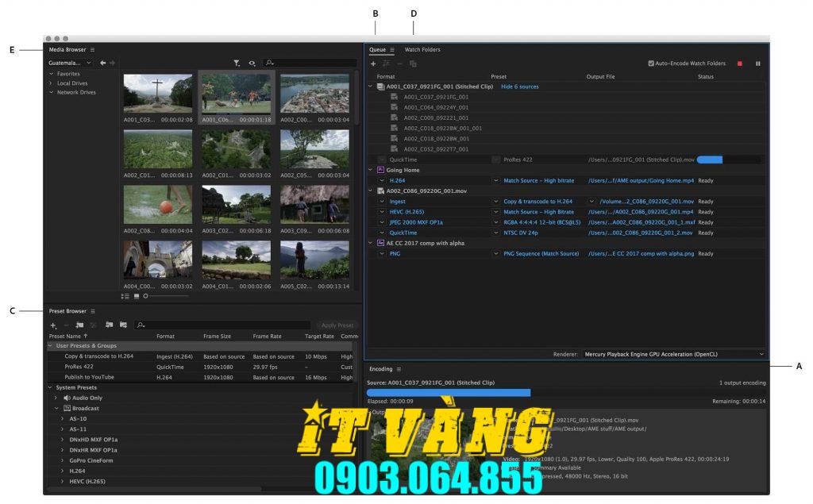Add a source with the plus icon
813x504 pixels.
tap(373, 63)
